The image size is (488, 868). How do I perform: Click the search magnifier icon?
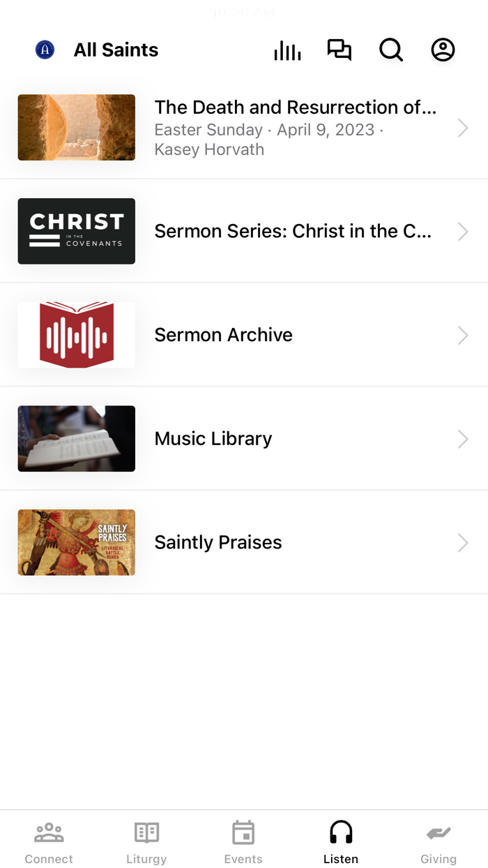[x=391, y=50]
